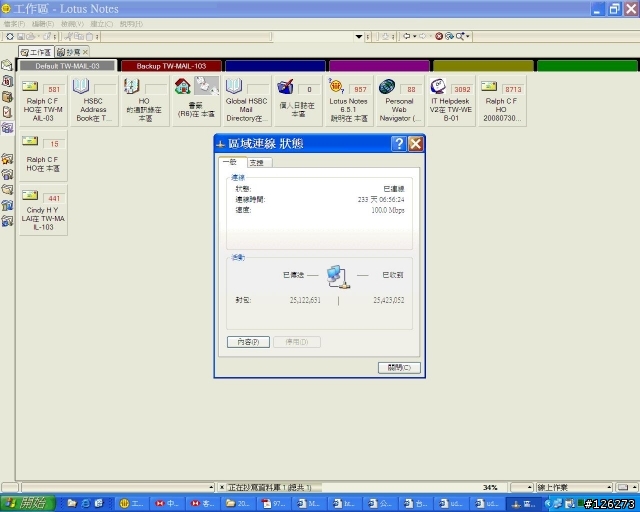Open the 檔案(F) menu
Viewport: 640px width, 512px height.
coord(14,24)
